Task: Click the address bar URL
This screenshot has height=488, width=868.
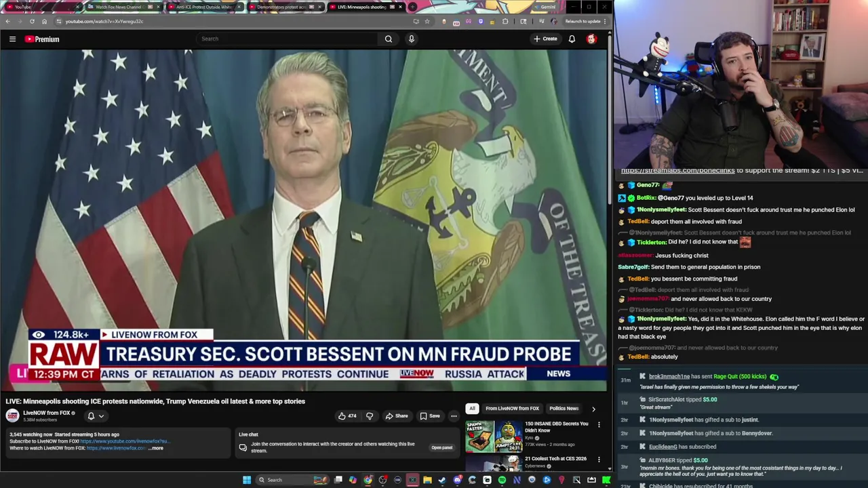Action: coord(104,21)
